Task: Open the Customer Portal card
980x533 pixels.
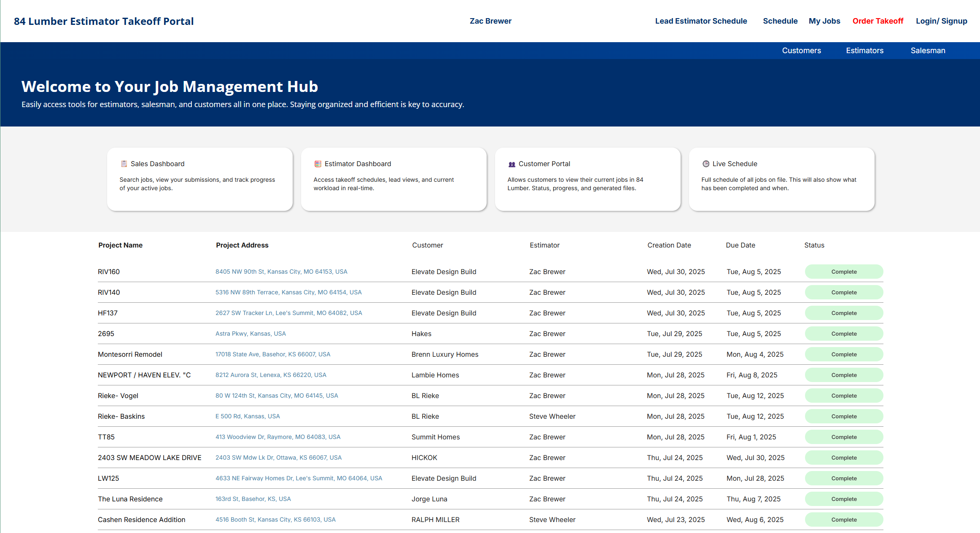Action: pyautogui.click(x=587, y=179)
